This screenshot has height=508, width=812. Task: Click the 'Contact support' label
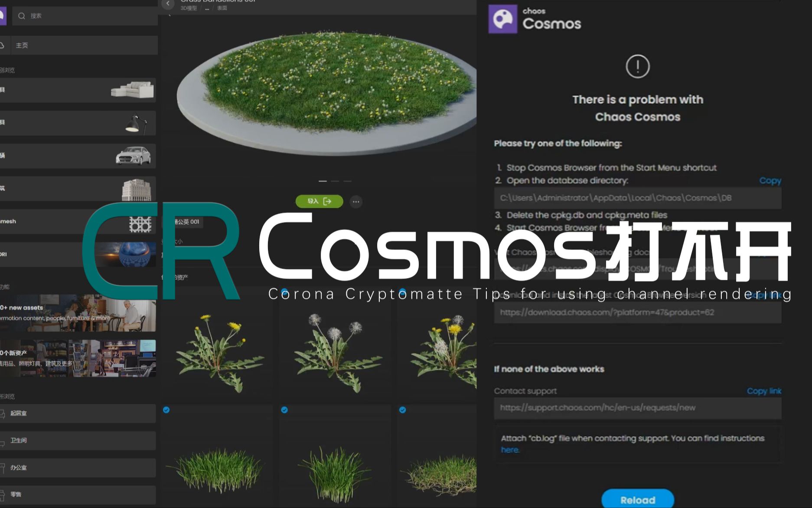(525, 391)
